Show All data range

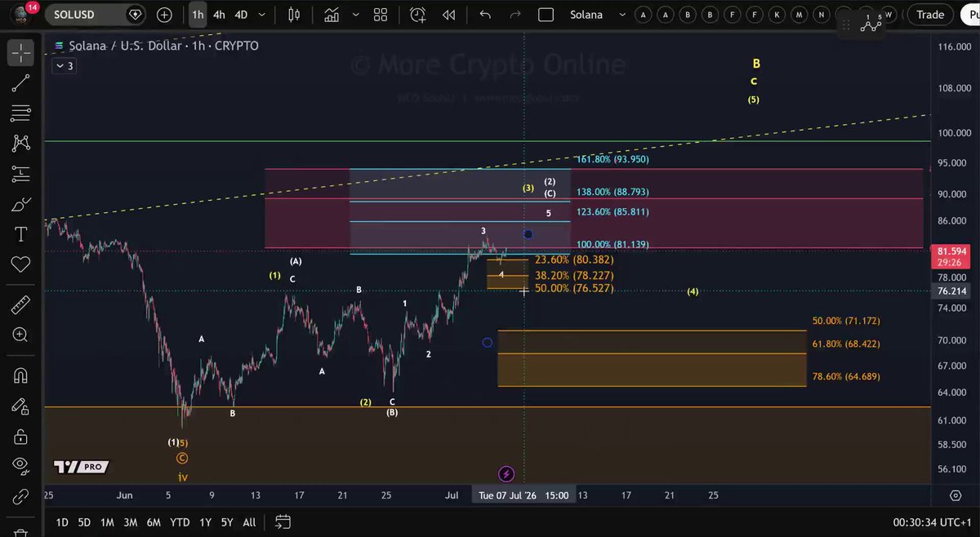click(249, 522)
